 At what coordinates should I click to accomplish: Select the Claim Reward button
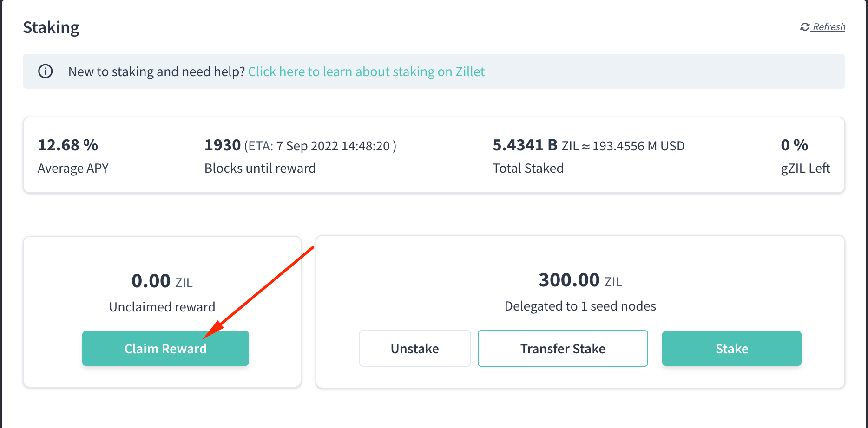[165, 348]
